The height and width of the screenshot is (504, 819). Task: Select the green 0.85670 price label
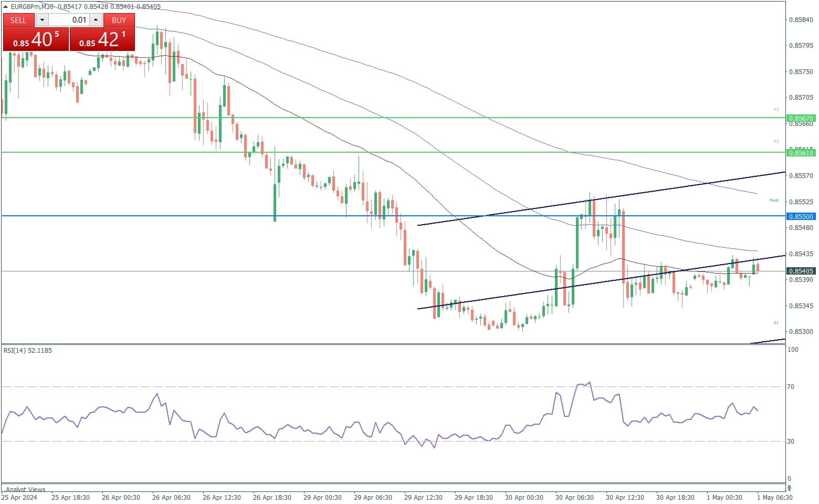(801, 119)
